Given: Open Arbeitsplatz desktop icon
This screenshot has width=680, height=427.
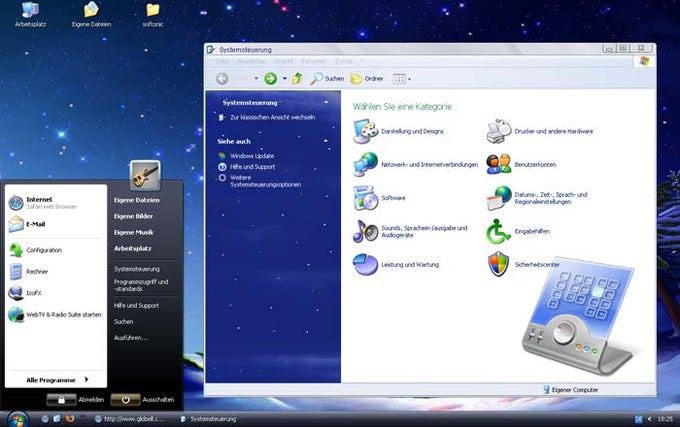Looking at the screenshot, I should pos(30,14).
